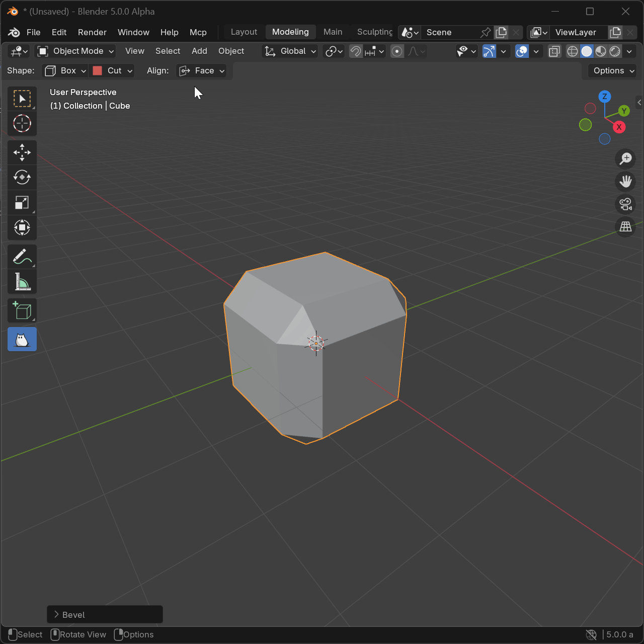Toggle X-ray display mode

coord(554,51)
